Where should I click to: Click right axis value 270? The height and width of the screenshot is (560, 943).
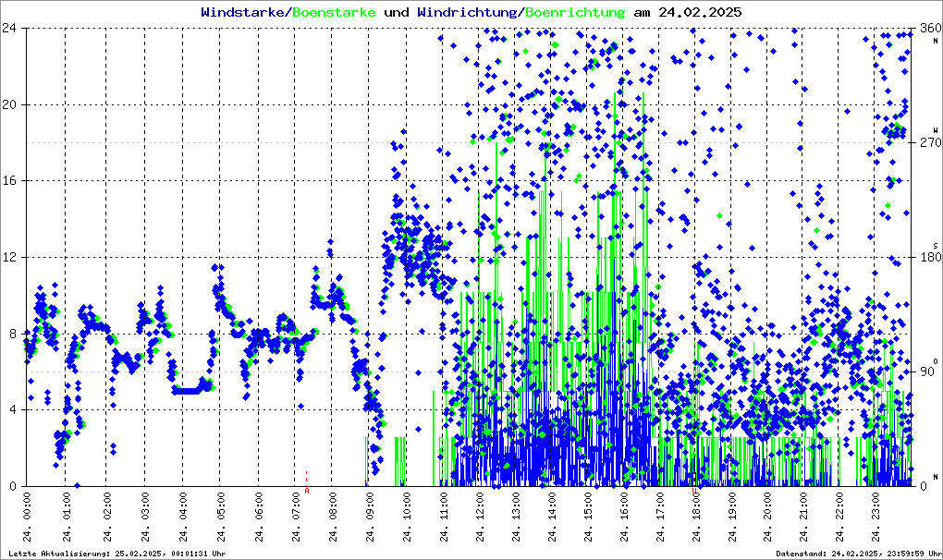pos(930,142)
